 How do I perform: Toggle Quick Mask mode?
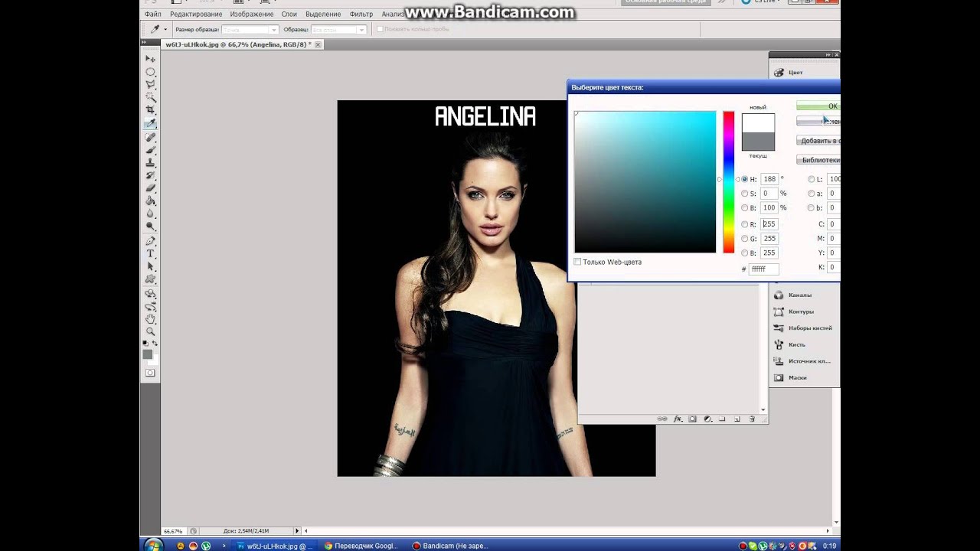pyautogui.click(x=150, y=373)
